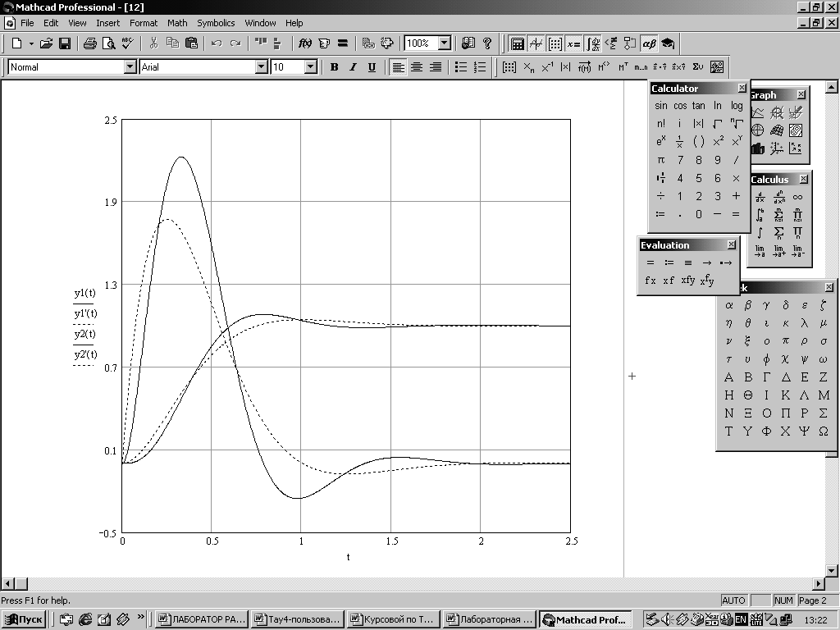This screenshot has width=840, height=630.
Task: Launch Internet Explorer from quick launch
Action: [x=85, y=620]
